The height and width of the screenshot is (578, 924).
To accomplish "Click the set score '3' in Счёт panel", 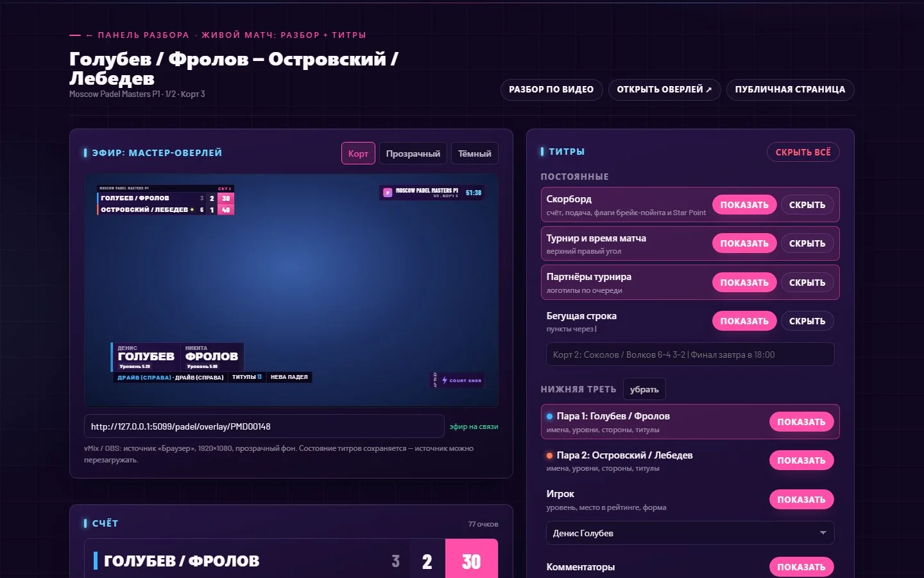I will [396, 561].
